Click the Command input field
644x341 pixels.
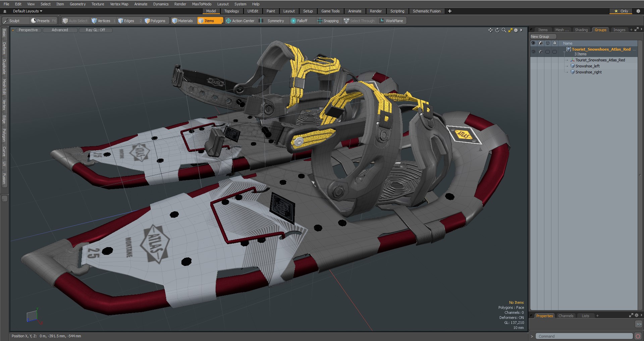click(x=584, y=336)
